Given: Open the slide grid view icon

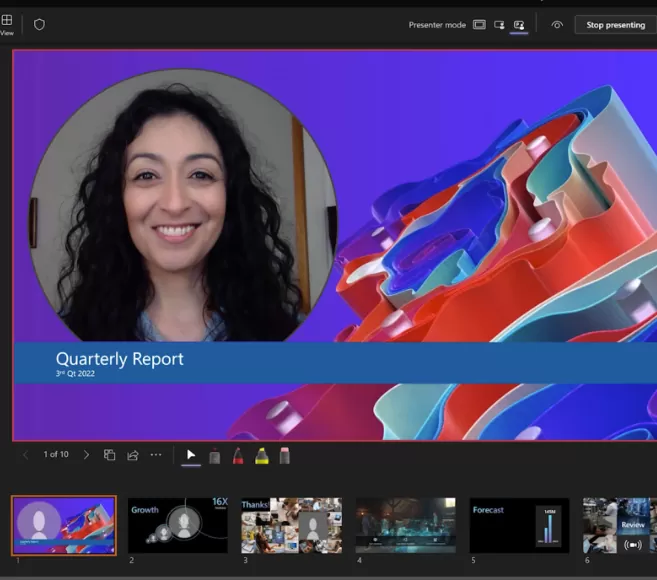Looking at the screenshot, I should click(110, 455).
